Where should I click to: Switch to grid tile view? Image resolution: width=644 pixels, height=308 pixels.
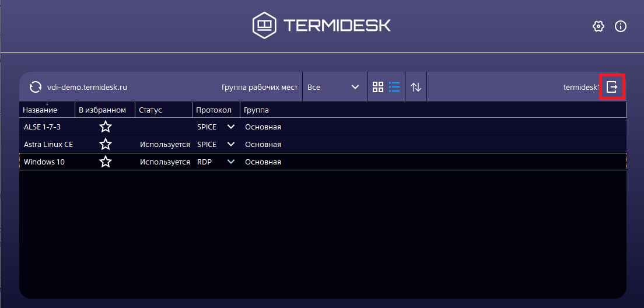(378, 87)
